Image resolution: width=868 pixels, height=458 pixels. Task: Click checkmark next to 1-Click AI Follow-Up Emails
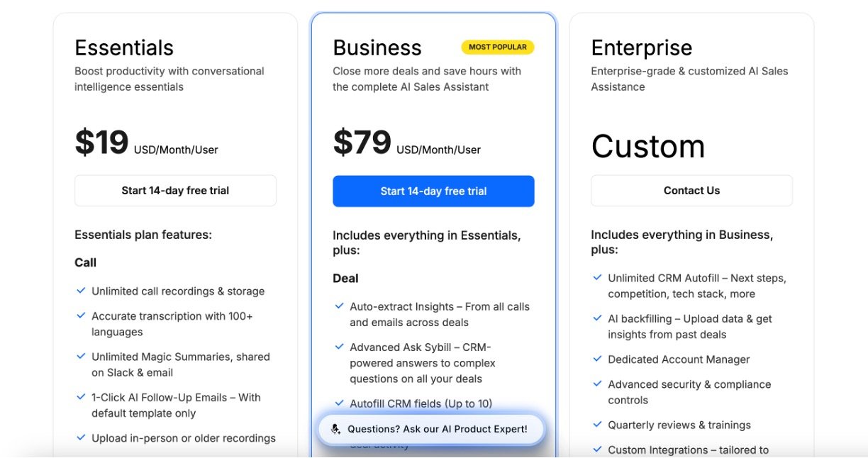(81, 398)
